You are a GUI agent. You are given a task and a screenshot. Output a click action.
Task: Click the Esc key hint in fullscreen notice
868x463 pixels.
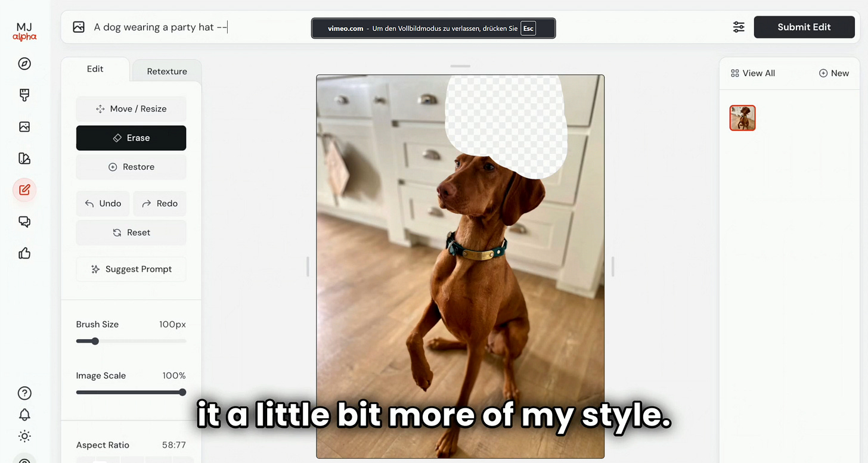coord(528,29)
